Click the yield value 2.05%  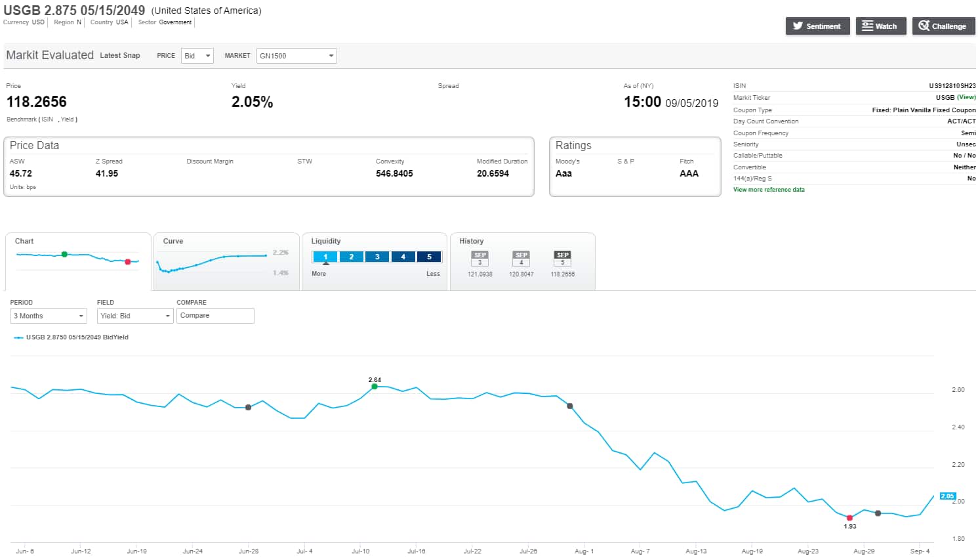pyautogui.click(x=252, y=102)
